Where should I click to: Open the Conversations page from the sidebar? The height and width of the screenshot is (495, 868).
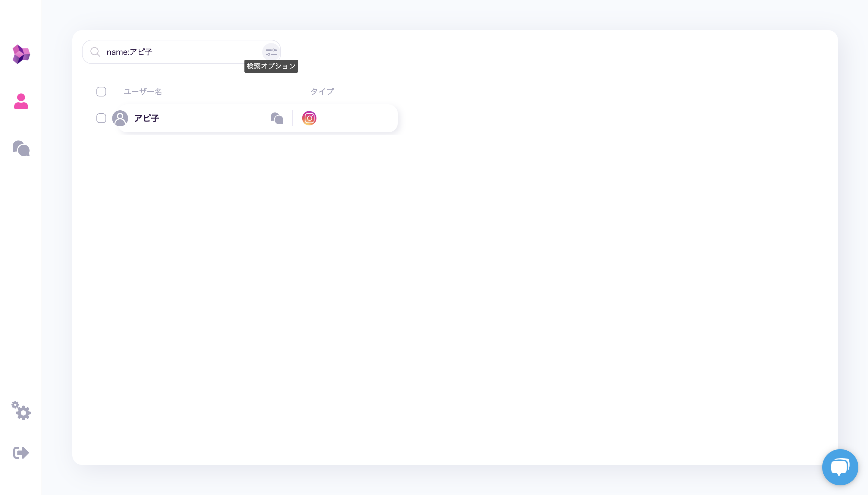[x=21, y=149]
